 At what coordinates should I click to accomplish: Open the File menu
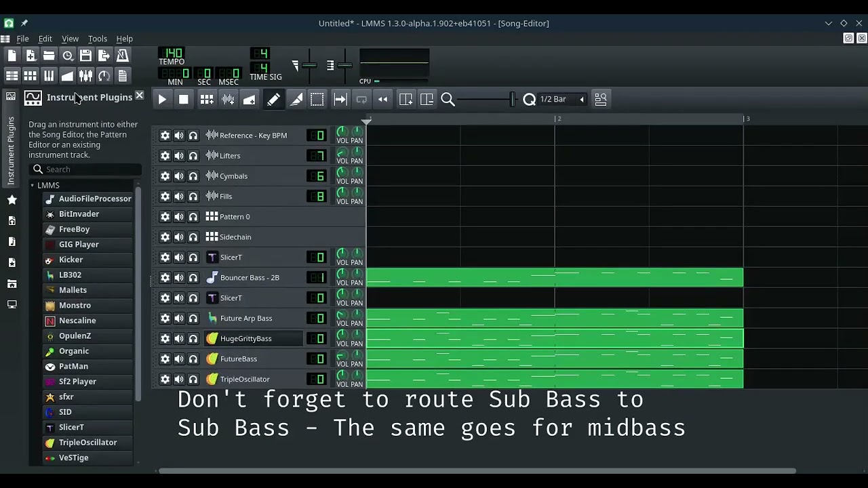click(x=22, y=39)
